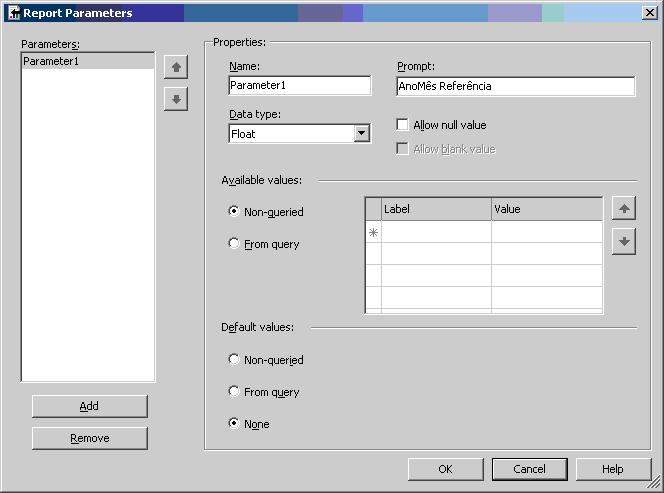The height and width of the screenshot is (493, 664).
Task: Confirm with the OK button
Action: click(x=445, y=469)
